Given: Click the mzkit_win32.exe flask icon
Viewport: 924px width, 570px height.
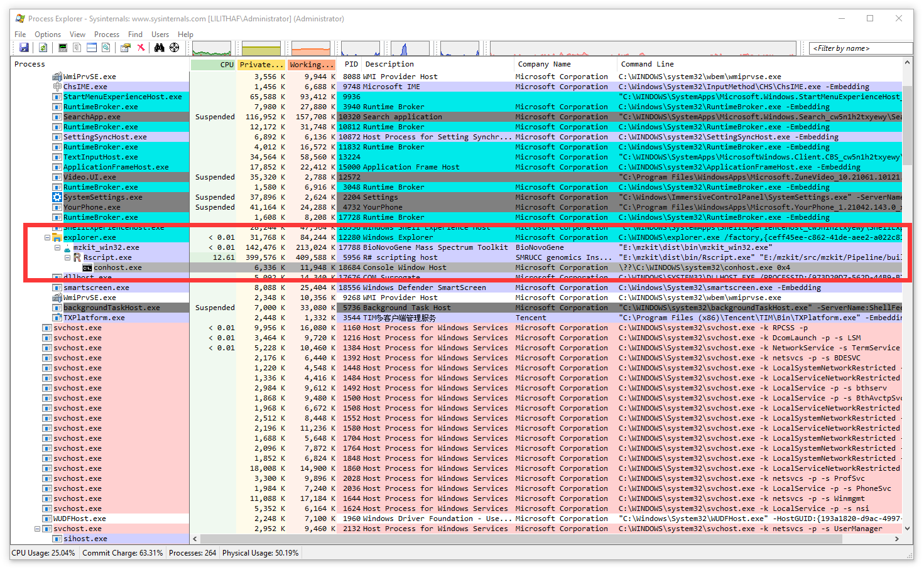Looking at the screenshot, I should pos(67,247).
